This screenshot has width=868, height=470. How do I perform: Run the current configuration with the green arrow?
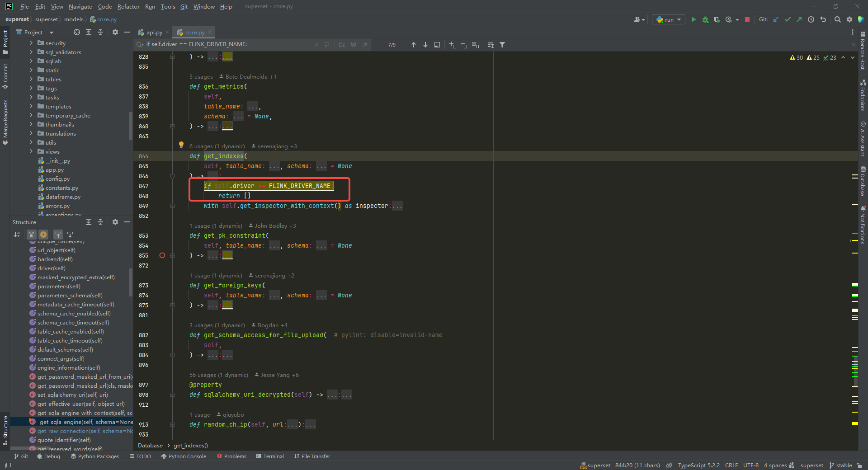tap(693, 19)
